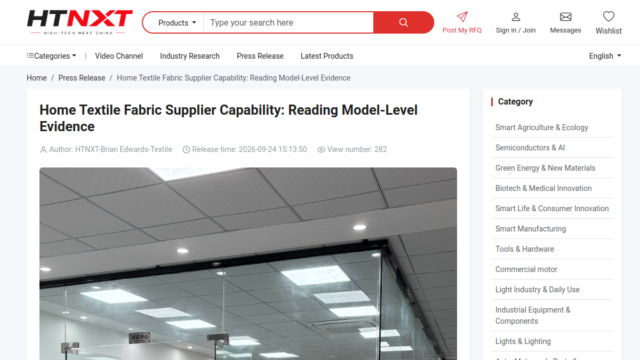Select Commercial motor category
The width and height of the screenshot is (640, 360).
(526, 269)
